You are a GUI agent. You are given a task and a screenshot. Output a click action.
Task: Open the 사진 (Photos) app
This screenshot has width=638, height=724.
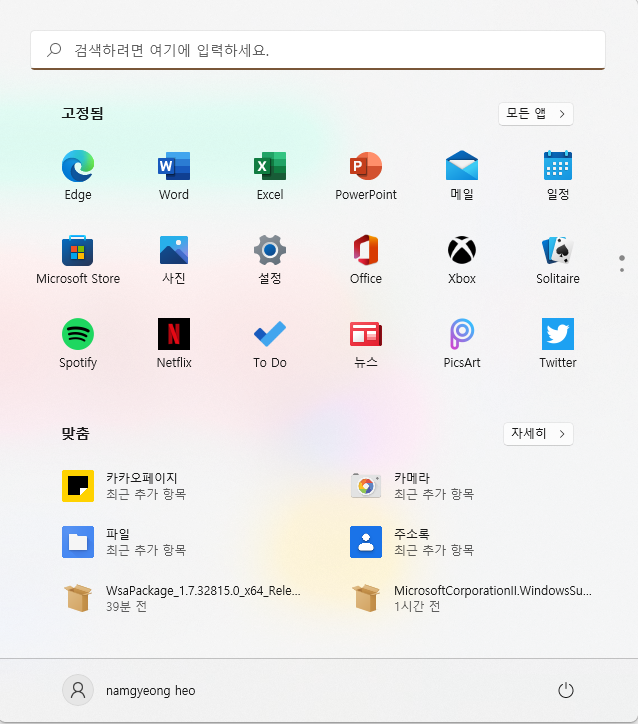point(174,259)
